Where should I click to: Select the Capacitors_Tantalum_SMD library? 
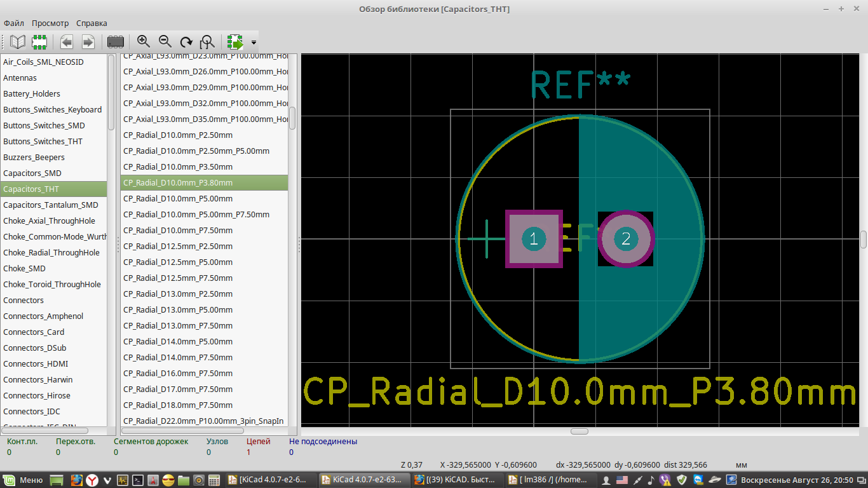tap(53, 205)
